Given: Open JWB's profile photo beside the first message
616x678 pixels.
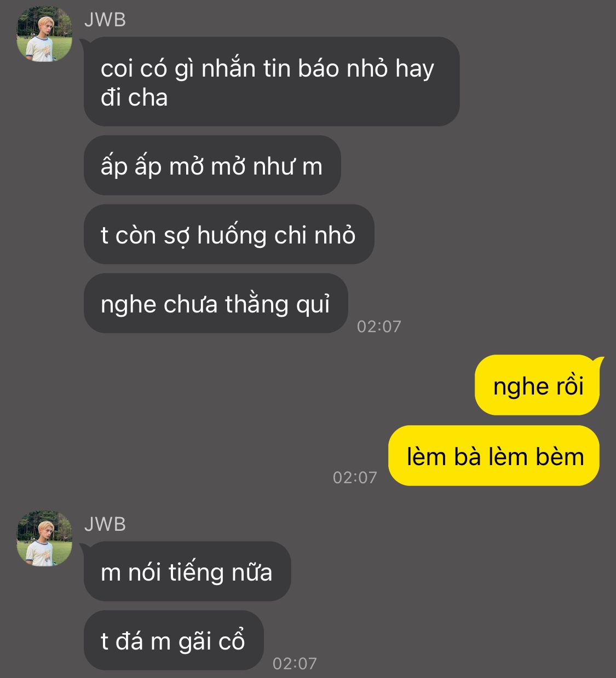Looking at the screenshot, I should (44, 34).
